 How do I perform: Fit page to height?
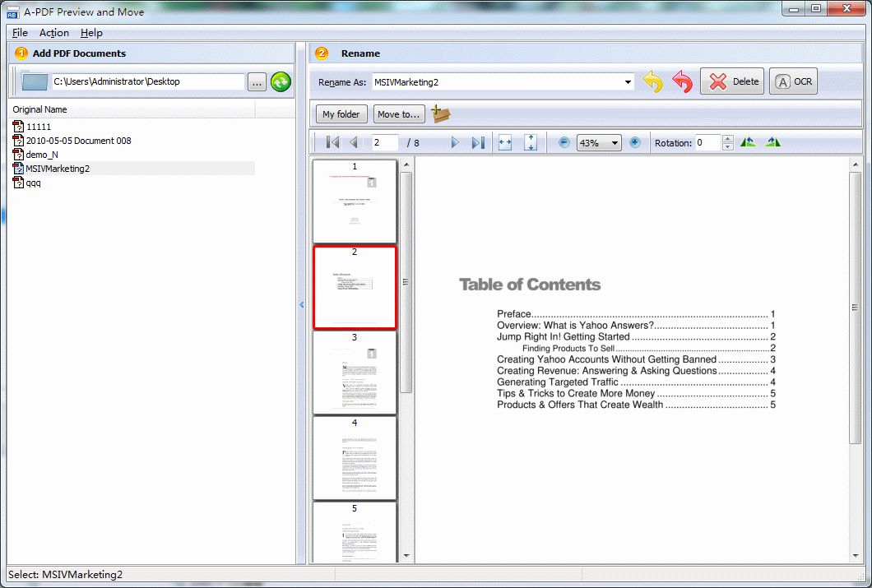click(531, 142)
